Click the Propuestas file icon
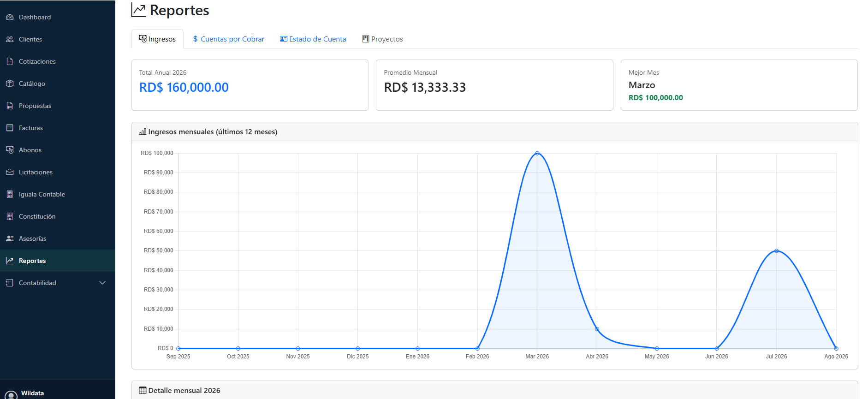The image size is (868, 399). point(10,106)
